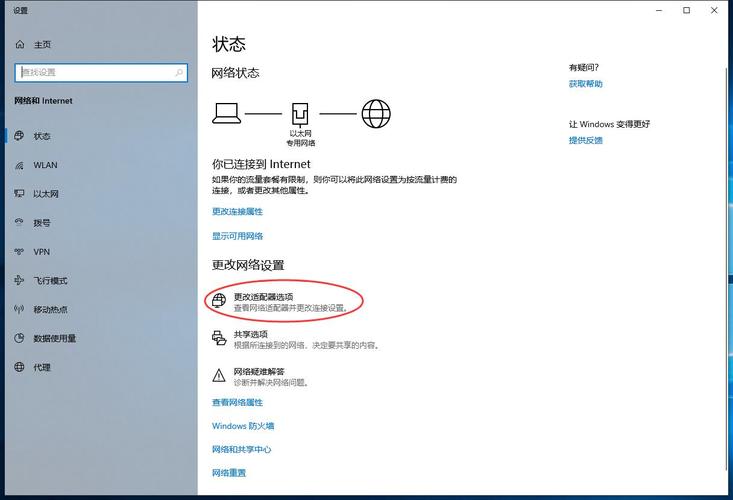Click the 有疑问? text

(x=583, y=67)
